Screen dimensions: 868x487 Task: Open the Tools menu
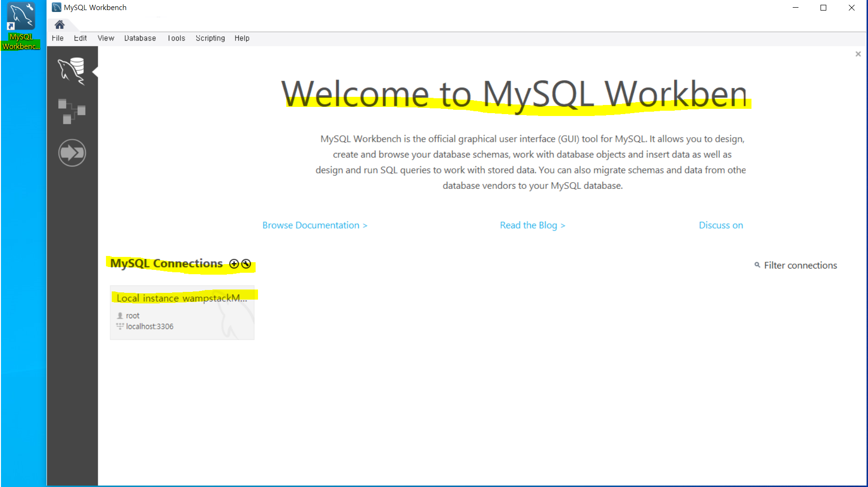[176, 38]
